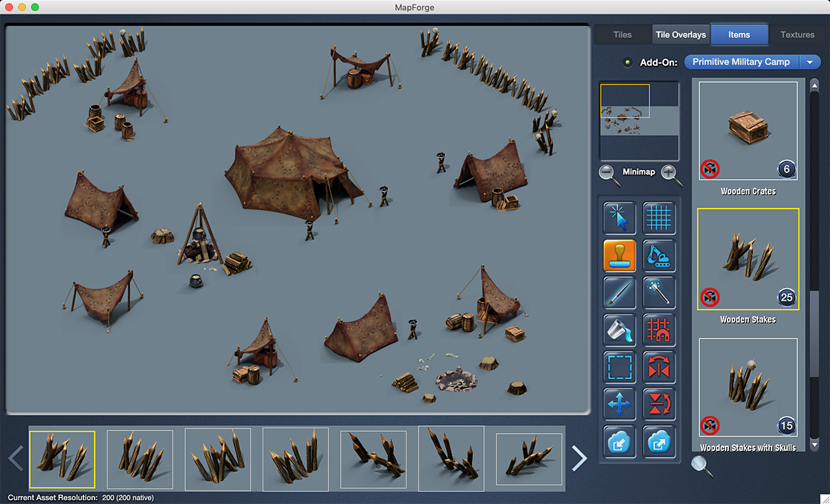Click red no-shadow badge on Wooden Crates
830x504 pixels.
point(710,169)
